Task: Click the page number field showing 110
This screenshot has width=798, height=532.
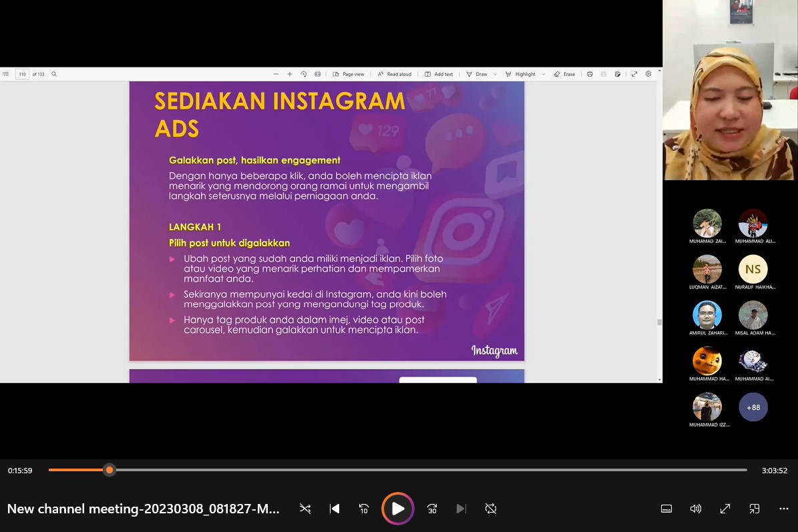Action: point(23,74)
